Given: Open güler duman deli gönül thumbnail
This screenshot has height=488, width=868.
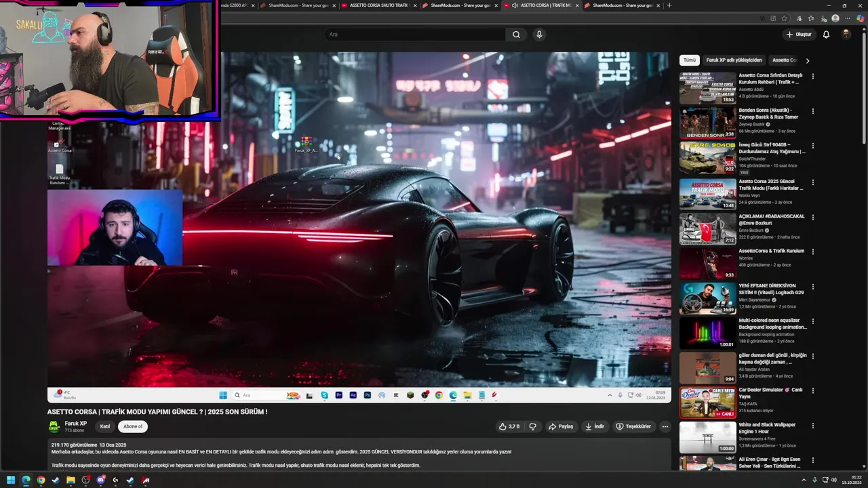Looking at the screenshot, I should [x=708, y=368].
